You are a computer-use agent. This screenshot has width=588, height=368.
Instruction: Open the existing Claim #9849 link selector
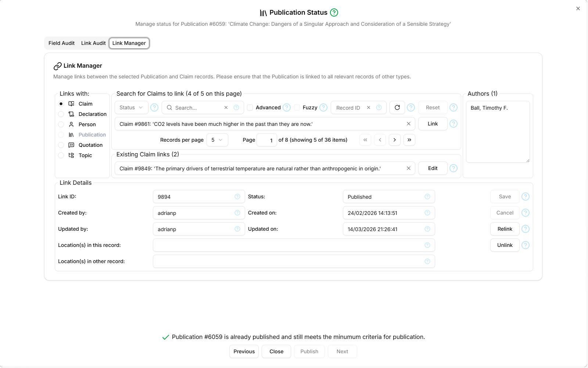click(x=265, y=168)
